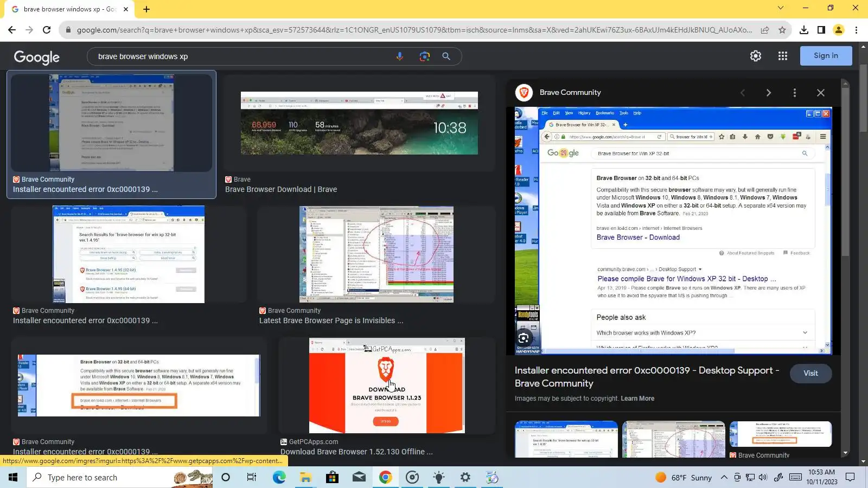
Task: Click the Windows taskbar search box
Action: click(x=119, y=477)
